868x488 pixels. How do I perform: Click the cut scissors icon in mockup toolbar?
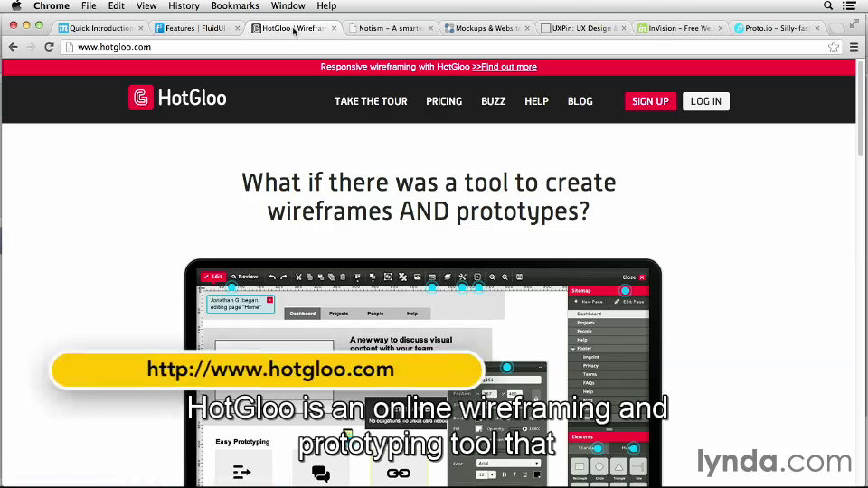tap(298, 277)
